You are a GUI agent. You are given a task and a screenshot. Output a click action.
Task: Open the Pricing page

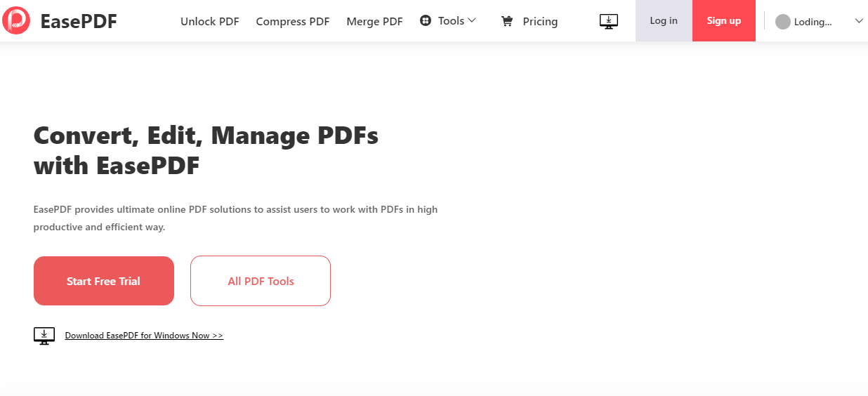[541, 22]
